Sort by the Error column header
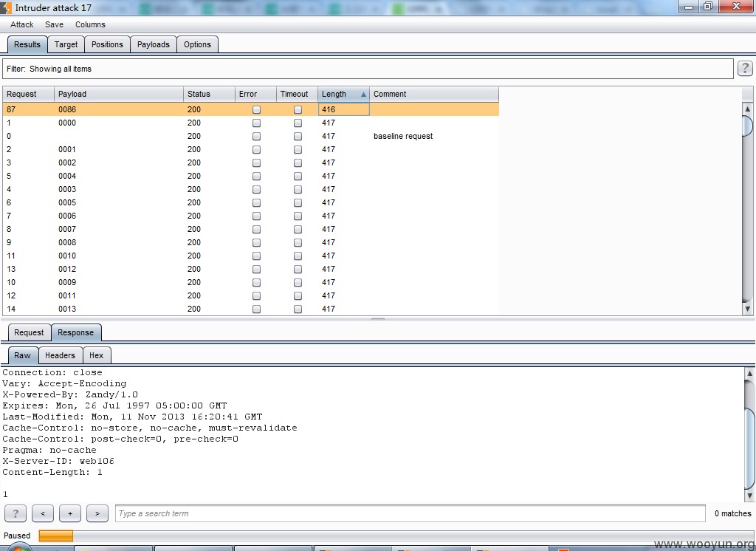Image resolution: width=756 pixels, height=551 pixels. pyautogui.click(x=255, y=94)
